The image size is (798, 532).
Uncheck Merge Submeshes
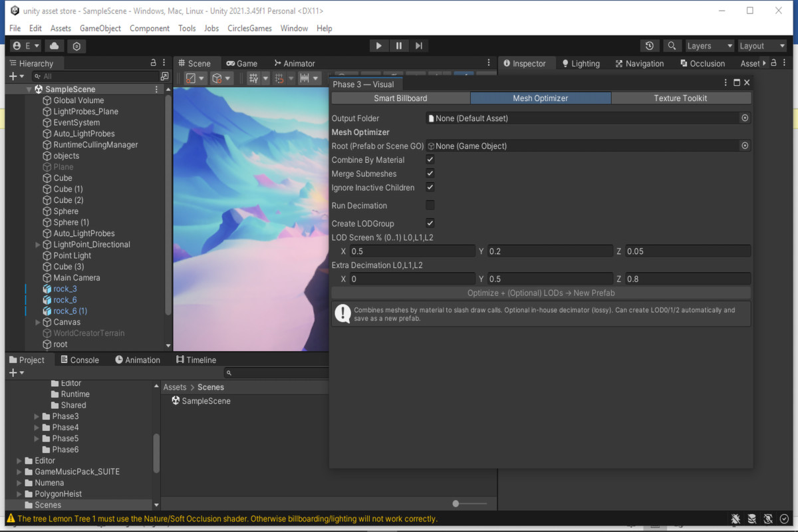pos(430,174)
